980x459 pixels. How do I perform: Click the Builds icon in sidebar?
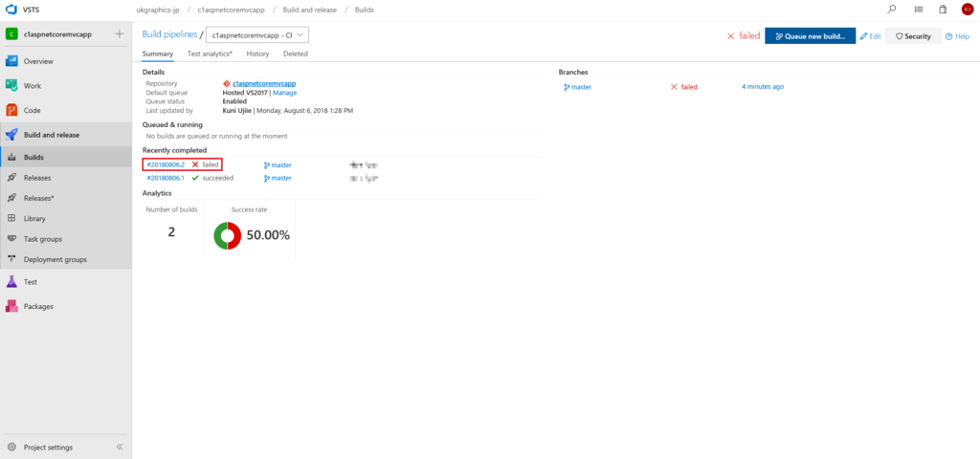pos(11,158)
